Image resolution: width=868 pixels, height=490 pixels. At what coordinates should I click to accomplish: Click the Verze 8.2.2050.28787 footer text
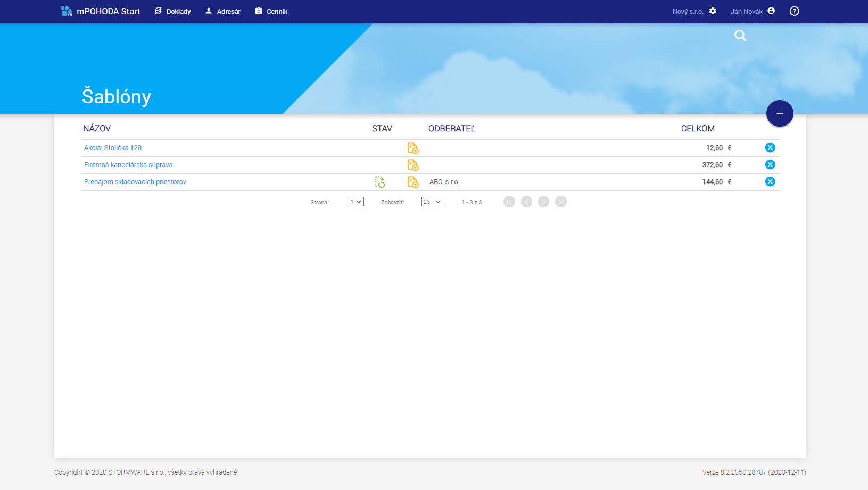(754, 472)
